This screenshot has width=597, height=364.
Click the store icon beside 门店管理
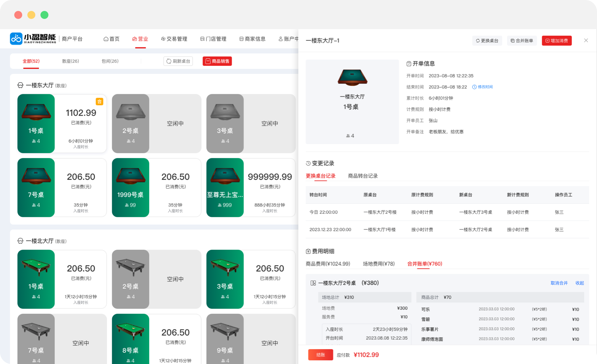[202, 39]
